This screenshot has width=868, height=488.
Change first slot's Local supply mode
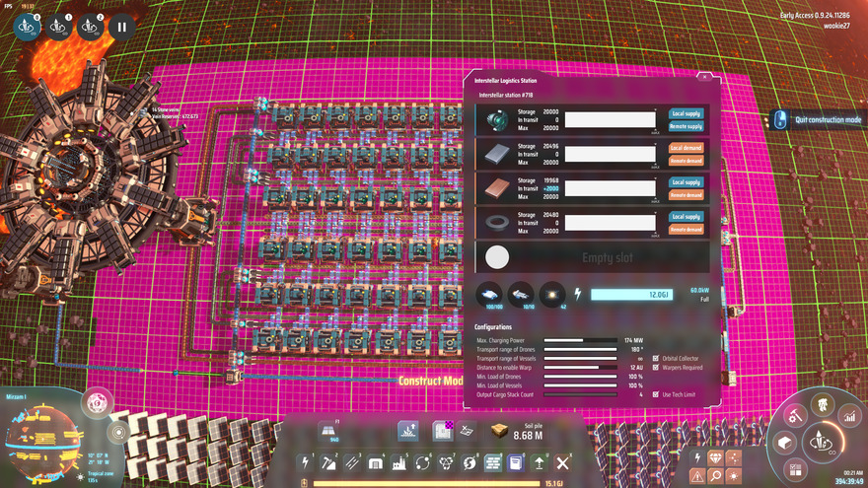(687, 114)
